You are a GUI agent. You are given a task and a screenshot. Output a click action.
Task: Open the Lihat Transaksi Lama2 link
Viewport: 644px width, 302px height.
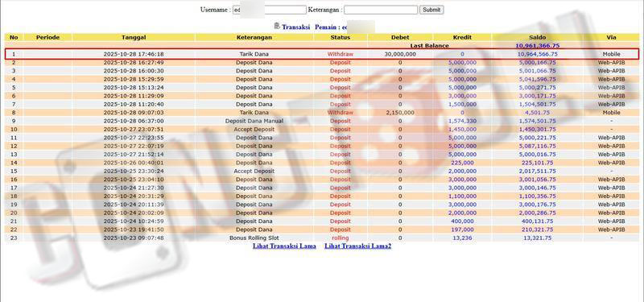tap(357, 246)
